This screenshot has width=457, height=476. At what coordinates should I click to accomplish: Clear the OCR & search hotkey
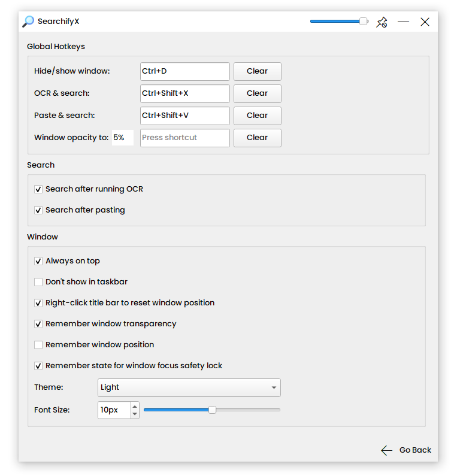(257, 93)
